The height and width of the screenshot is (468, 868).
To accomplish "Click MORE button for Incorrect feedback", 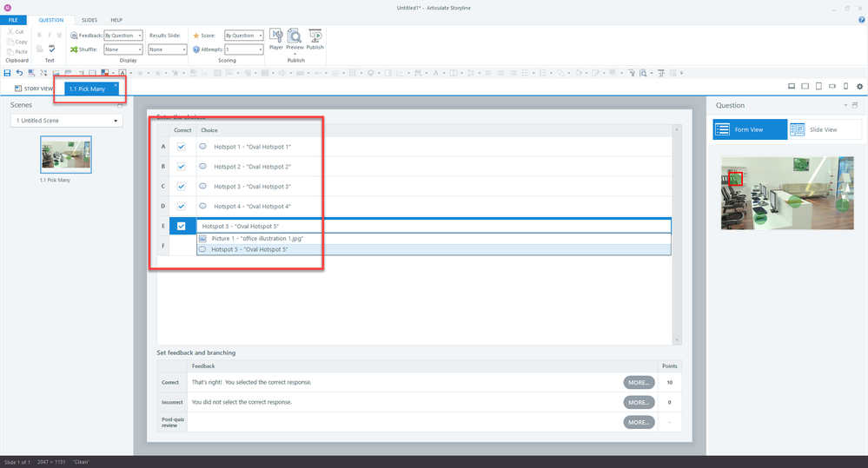I will coord(639,402).
